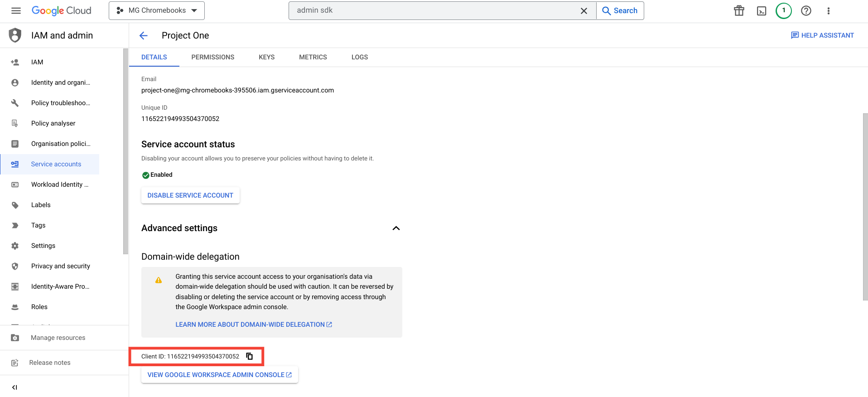Click the service account email address text
Screen dimensions: 868x397
237,90
